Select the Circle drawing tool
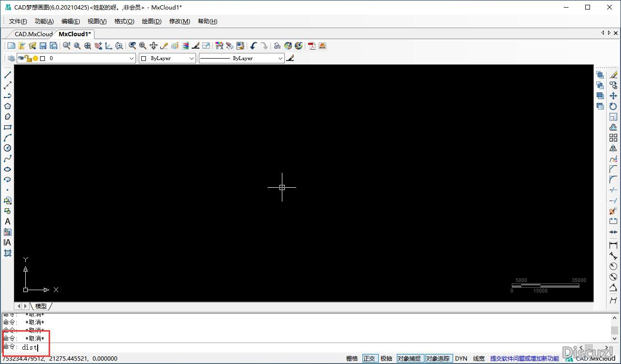Viewport: 621px width, 364px height. [8, 148]
